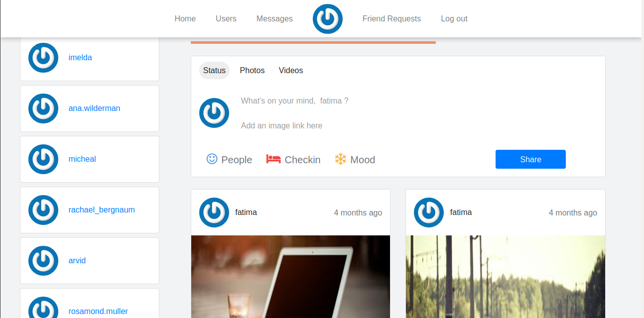This screenshot has height=318, width=644.
Task: Switch to the Photos tab
Action: (x=253, y=70)
